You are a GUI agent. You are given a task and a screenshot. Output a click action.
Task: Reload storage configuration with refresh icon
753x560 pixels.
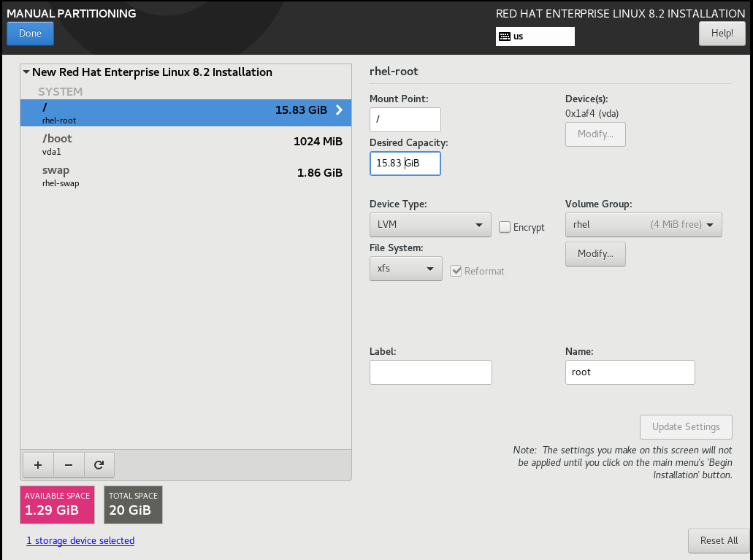pyautogui.click(x=99, y=465)
